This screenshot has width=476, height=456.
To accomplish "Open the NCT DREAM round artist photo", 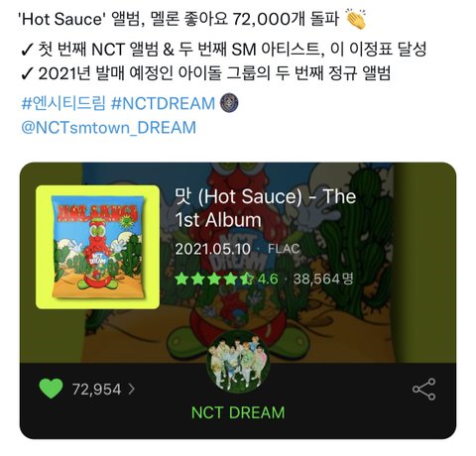I will (x=238, y=363).
